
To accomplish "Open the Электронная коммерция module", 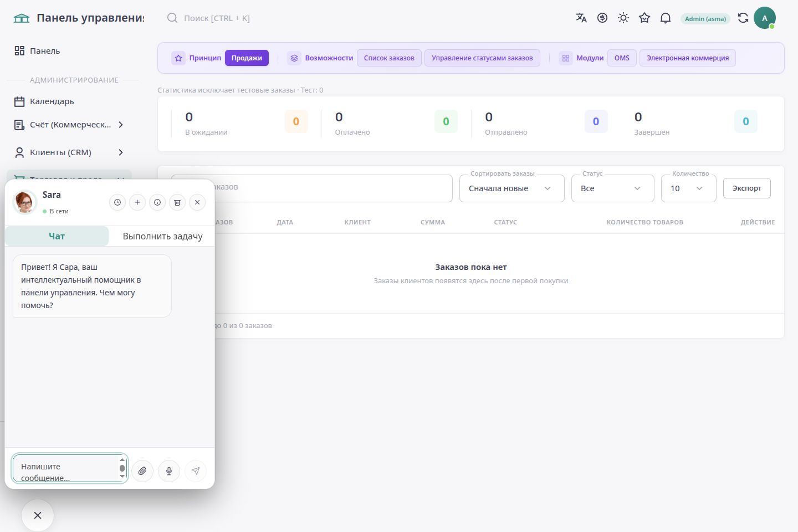I will pyautogui.click(x=688, y=58).
